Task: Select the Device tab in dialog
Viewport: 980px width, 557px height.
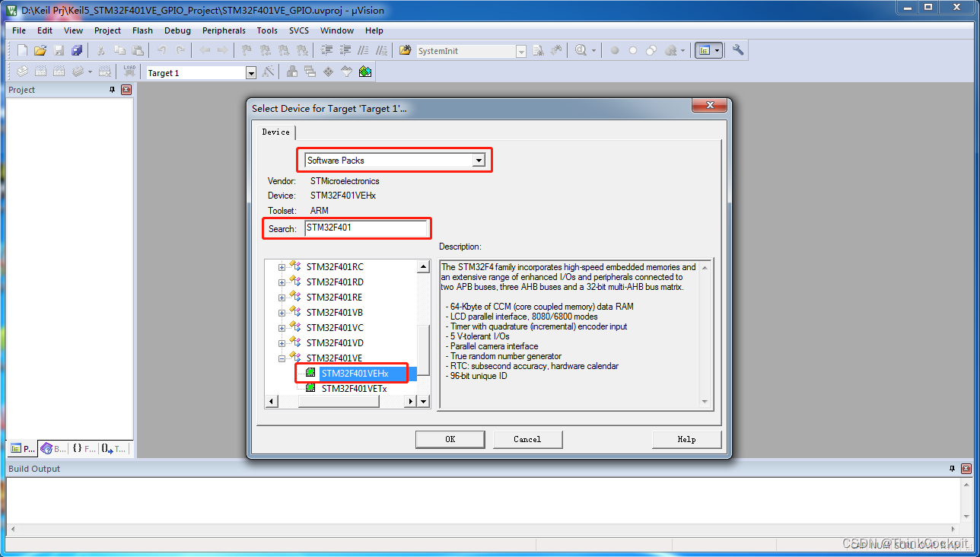Action: 275,132
